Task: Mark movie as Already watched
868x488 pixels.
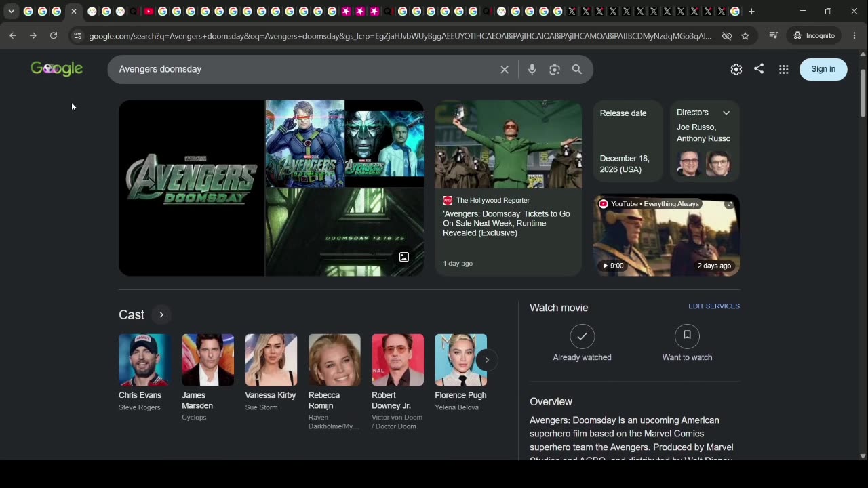Action: [582, 343]
